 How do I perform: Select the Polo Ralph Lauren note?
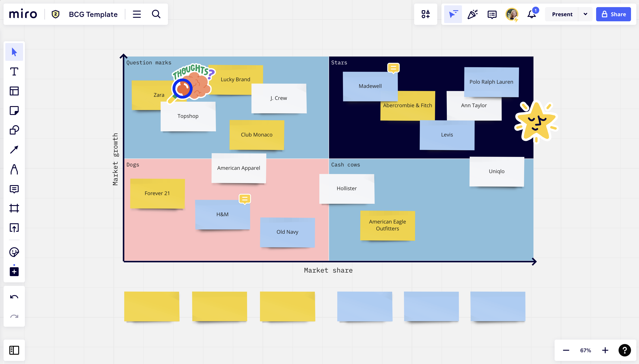pos(491,82)
